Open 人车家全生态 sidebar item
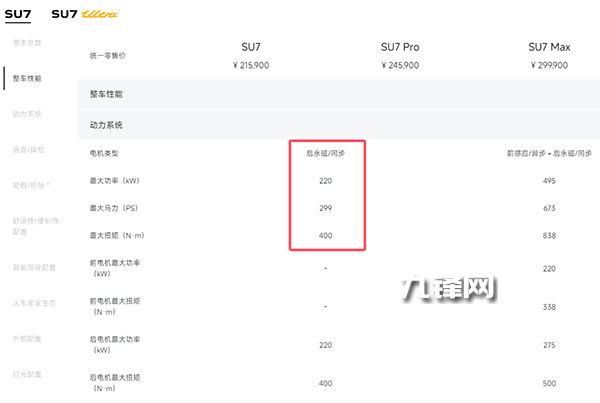The width and height of the screenshot is (600, 403). (34, 303)
